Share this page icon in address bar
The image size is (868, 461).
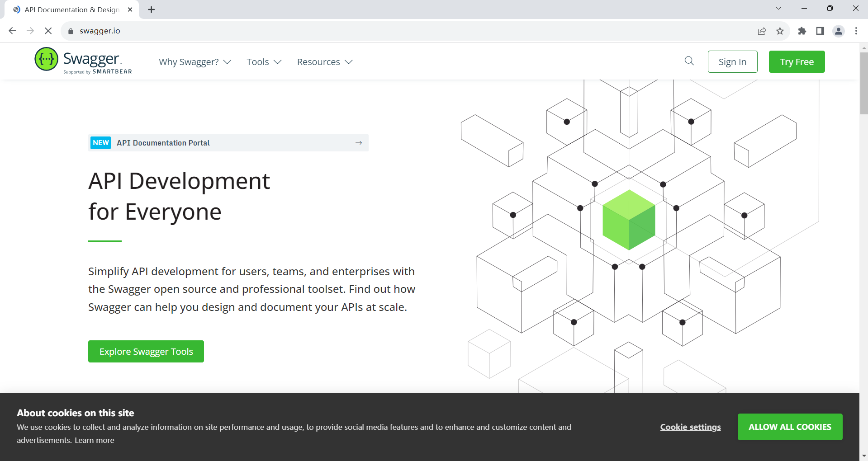tap(762, 31)
